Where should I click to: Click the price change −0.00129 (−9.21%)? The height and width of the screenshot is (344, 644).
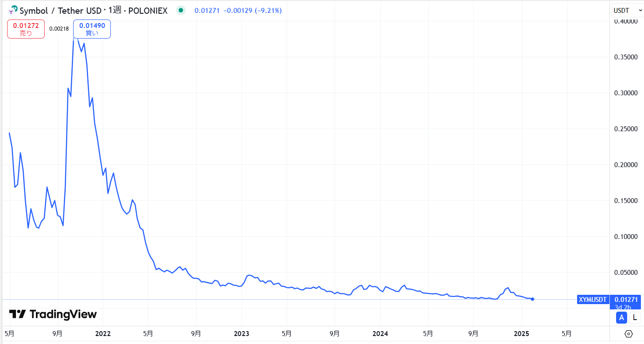252,10
